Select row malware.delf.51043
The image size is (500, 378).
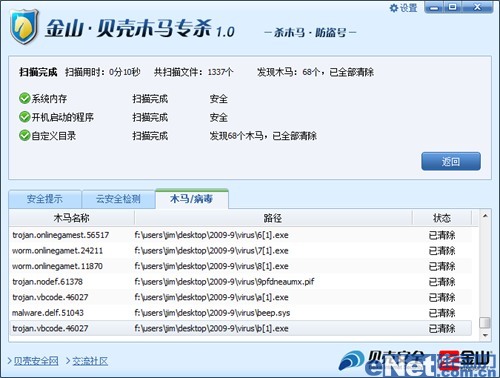click(x=241, y=313)
